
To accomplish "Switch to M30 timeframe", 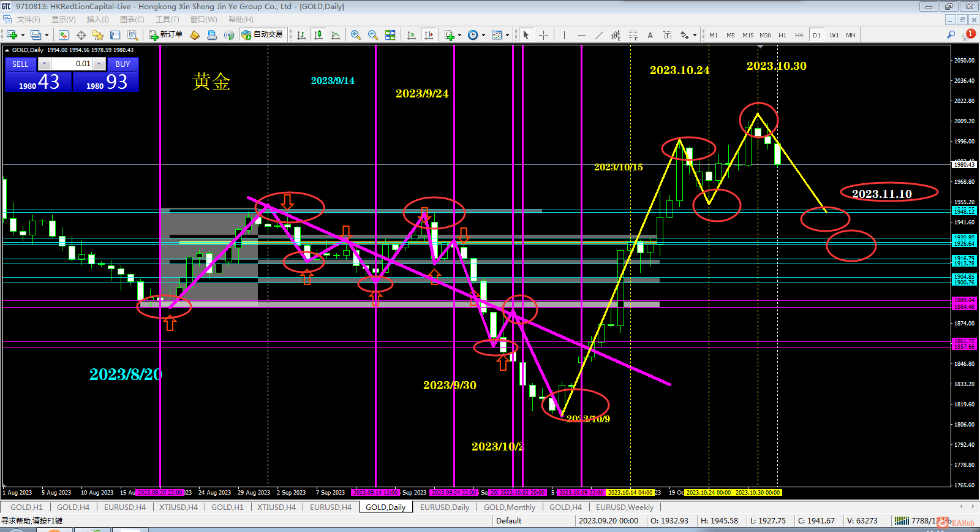I will point(765,35).
